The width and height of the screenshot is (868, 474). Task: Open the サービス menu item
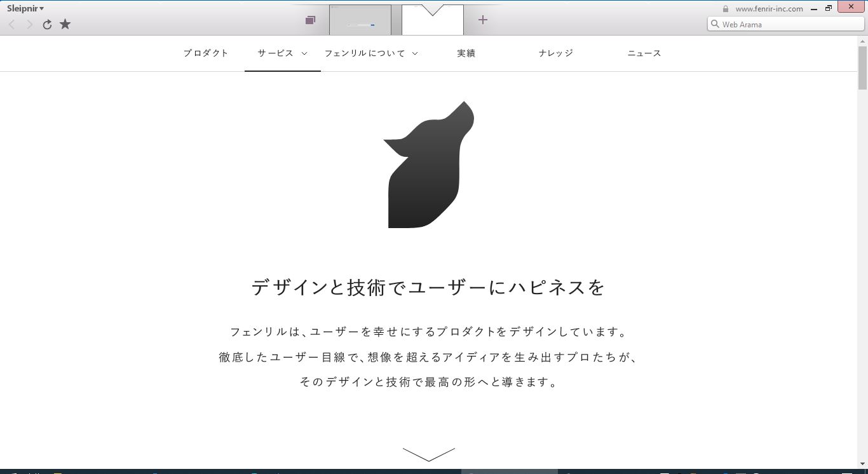(275, 53)
